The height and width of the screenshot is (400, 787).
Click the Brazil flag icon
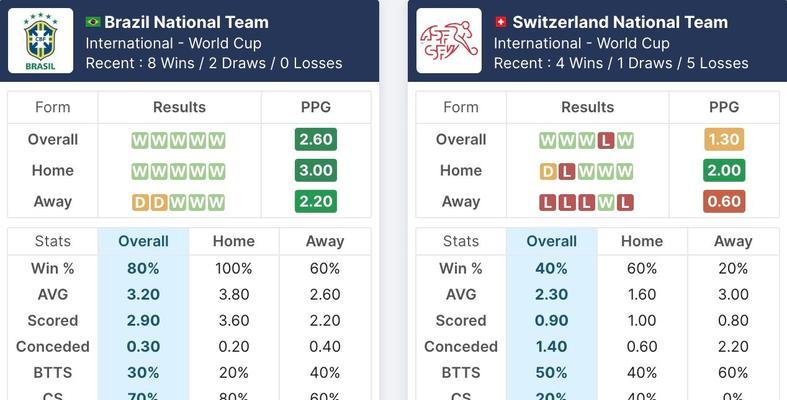[93, 22]
